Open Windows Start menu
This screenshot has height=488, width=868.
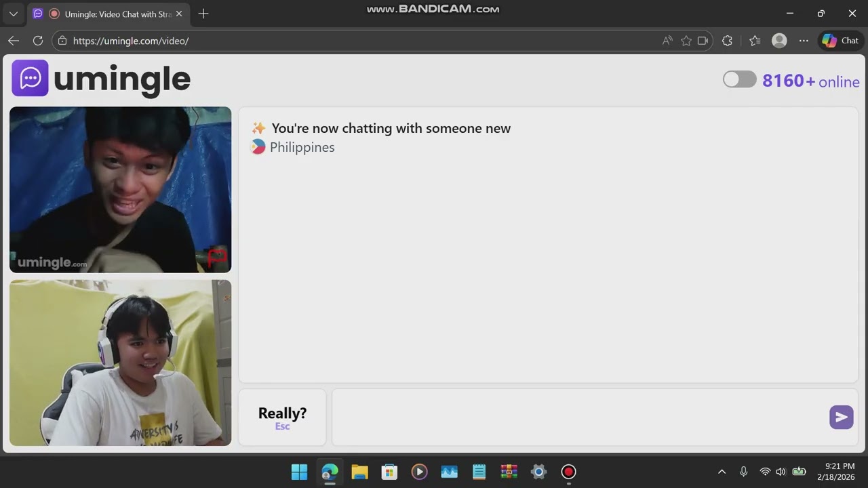pyautogui.click(x=299, y=472)
